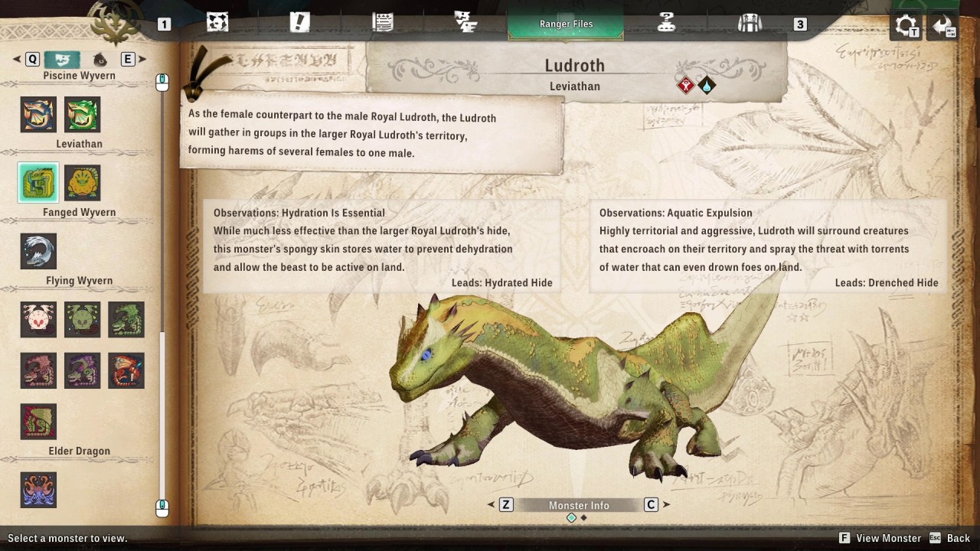Click the female counterpart description text box
Viewport: 980px width, 551px height.
pyautogui.click(x=372, y=135)
